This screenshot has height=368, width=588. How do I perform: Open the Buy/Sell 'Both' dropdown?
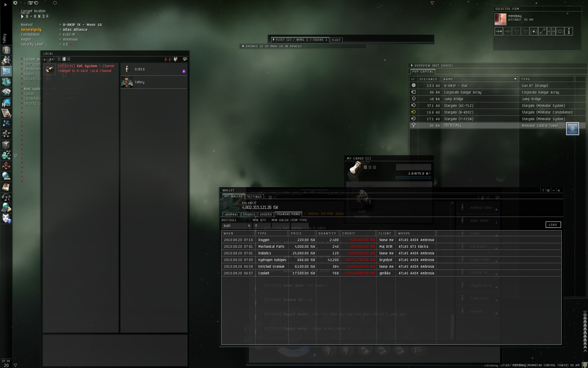coord(237,226)
